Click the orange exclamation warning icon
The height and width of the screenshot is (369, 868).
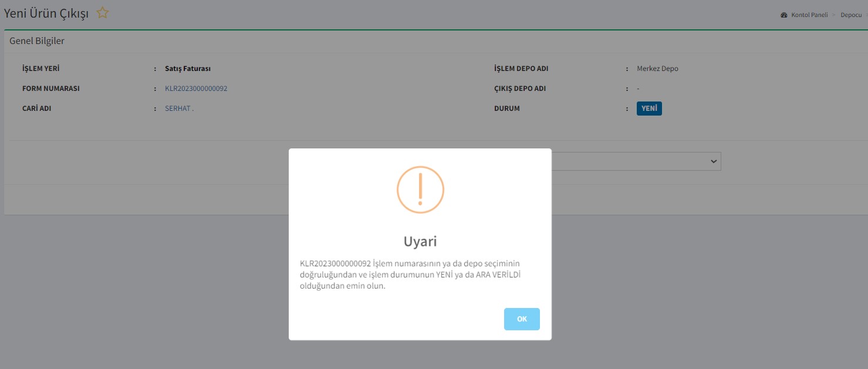[x=420, y=189]
